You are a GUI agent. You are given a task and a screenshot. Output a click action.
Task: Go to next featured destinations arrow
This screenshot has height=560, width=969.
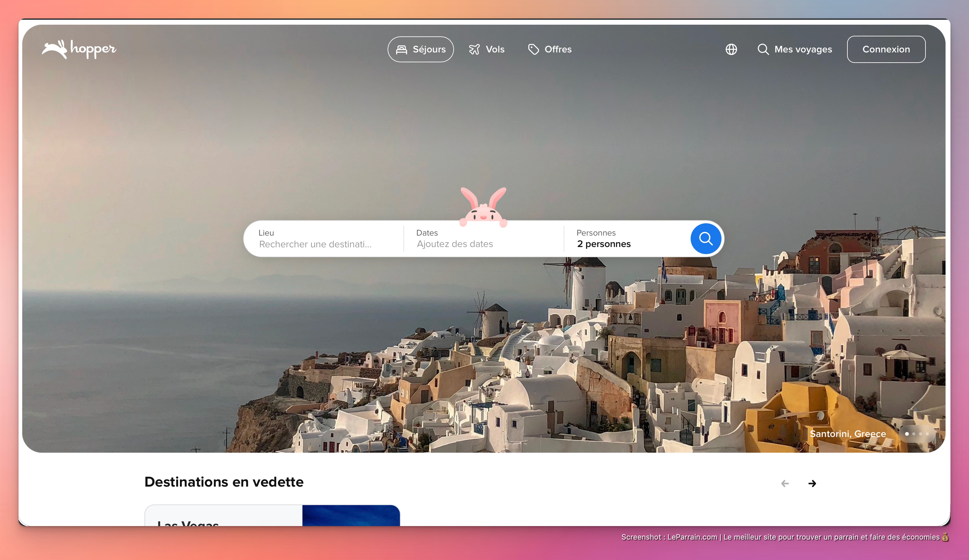tap(812, 484)
